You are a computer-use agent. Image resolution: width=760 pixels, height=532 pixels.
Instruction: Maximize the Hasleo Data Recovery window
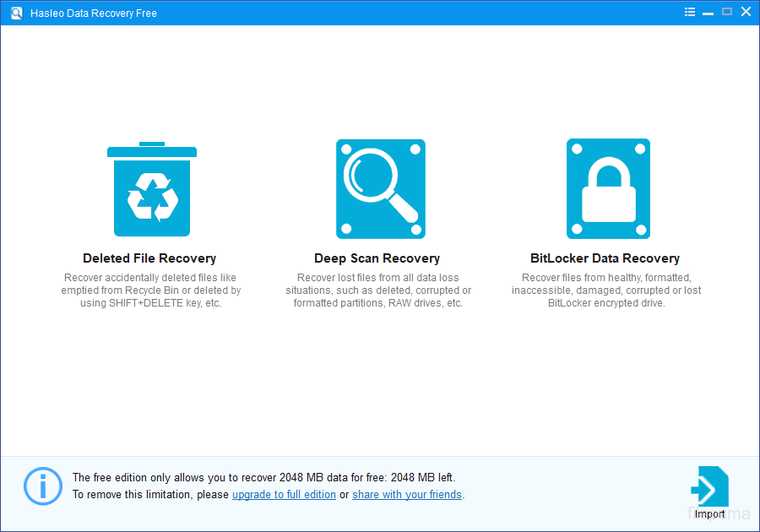coord(727,12)
